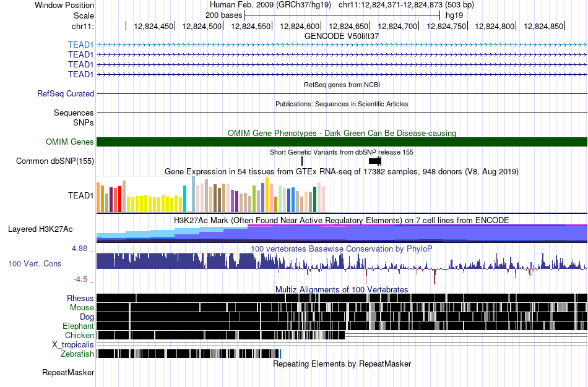Open 100 vertebrates Basewise Conservation by PhyloP title
This screenshot has height=387, width=588.
tap(342, 249)
